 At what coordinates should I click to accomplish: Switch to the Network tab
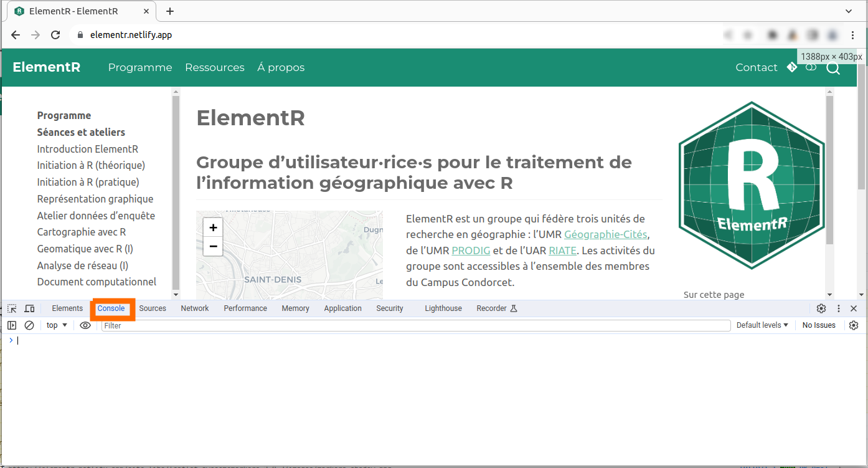pyautogui.click(x=195, y=308)
